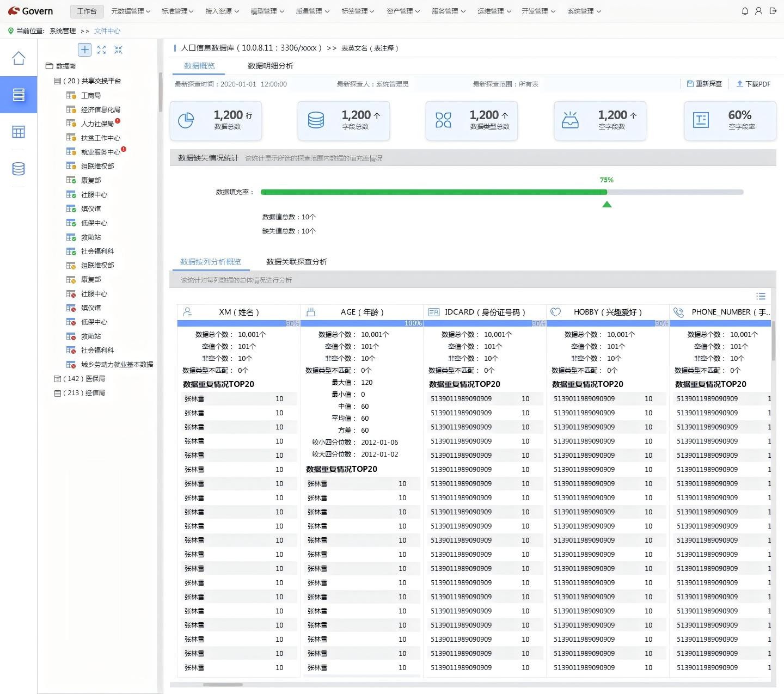This screenshot has width=784, height=694.
Task: Click the user profile icon
Action: pyautogui.click(x=758, y=11)
